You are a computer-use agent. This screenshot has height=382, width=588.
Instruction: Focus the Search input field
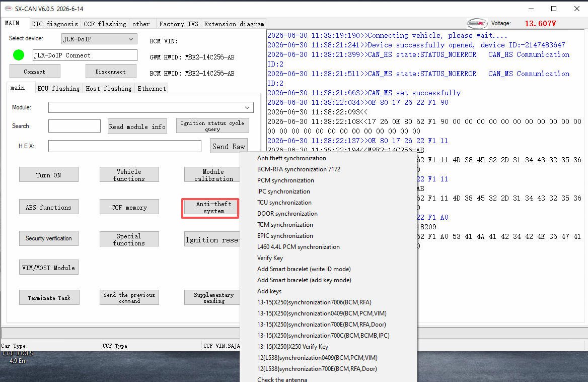click(x=74, y=126)
